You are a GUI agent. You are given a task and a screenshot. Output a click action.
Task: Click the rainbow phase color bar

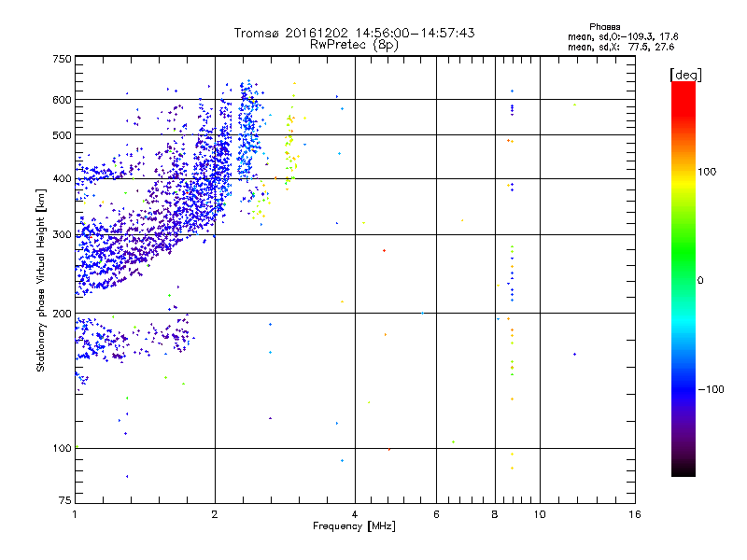pos(684,278)
